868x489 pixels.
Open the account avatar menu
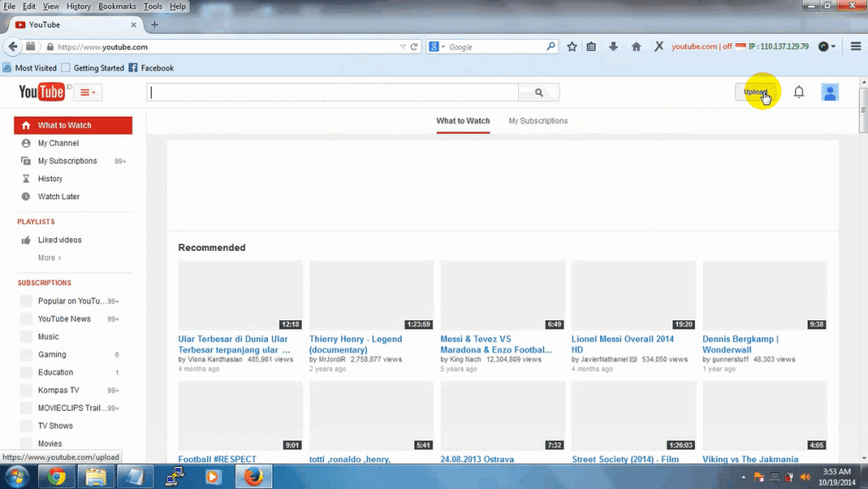click(829, 92)
